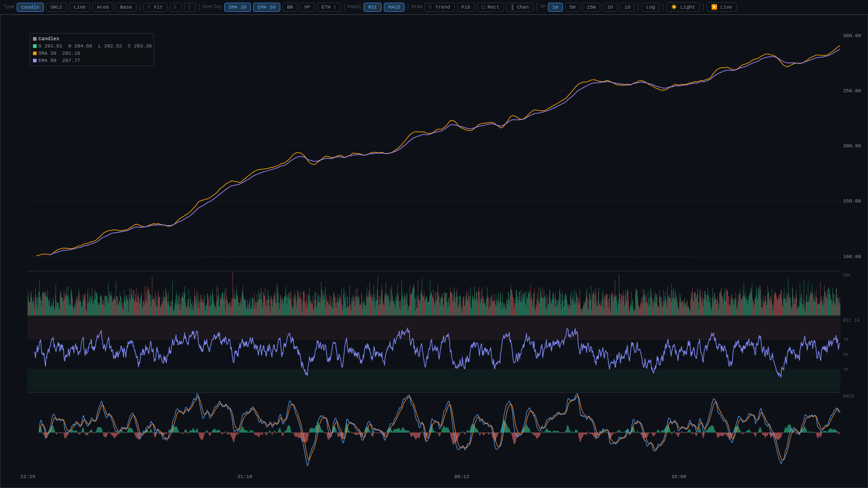This screenshot has height=488, width=868.
Task: Click the 15:06 time axis label
Action: [x=679, y=477]
